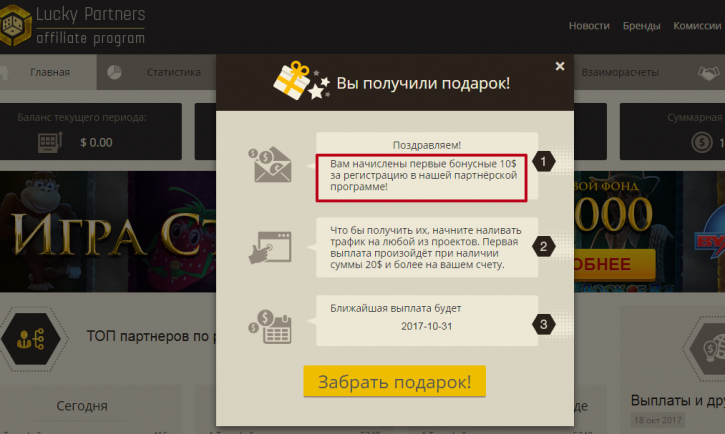This screenshot has height=434, width=725.
Task: Click the hexagon badge numbered 1
Action: tap(543, 161)
